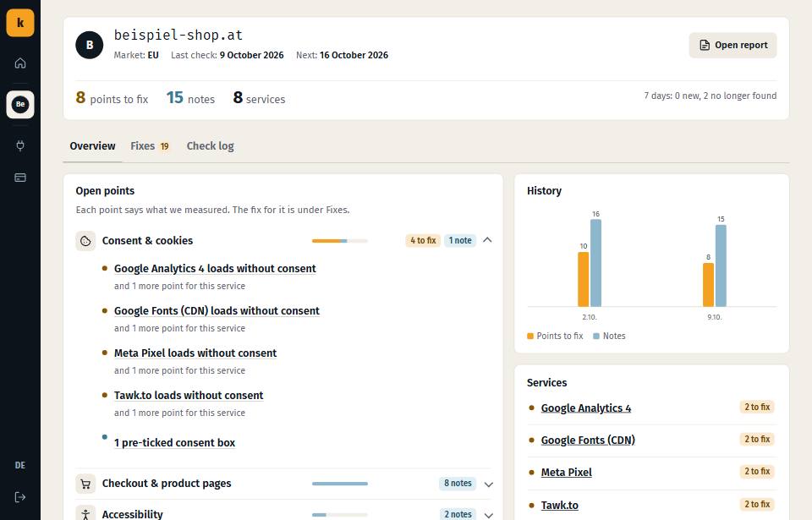Click the Open report button
Screen dimensions: 812x520
pyautogui.click(x=732, y=45)
